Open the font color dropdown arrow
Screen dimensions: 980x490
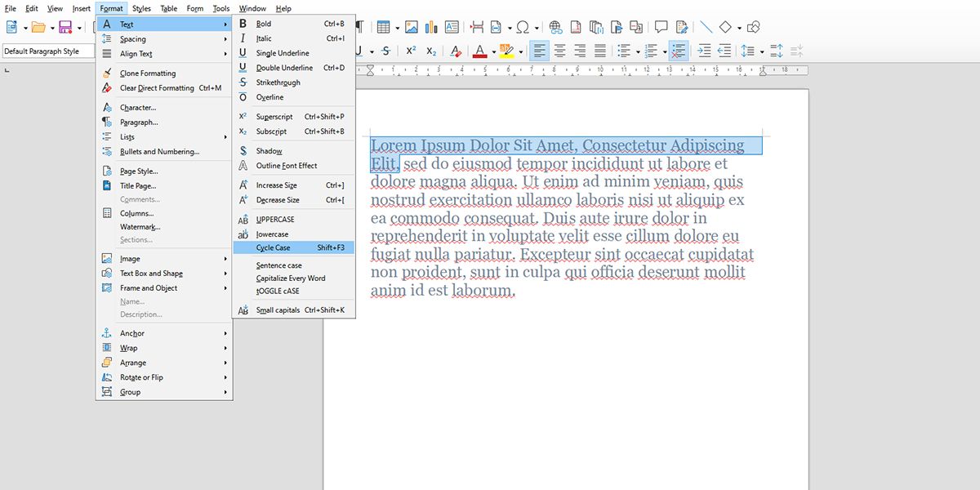492,51
